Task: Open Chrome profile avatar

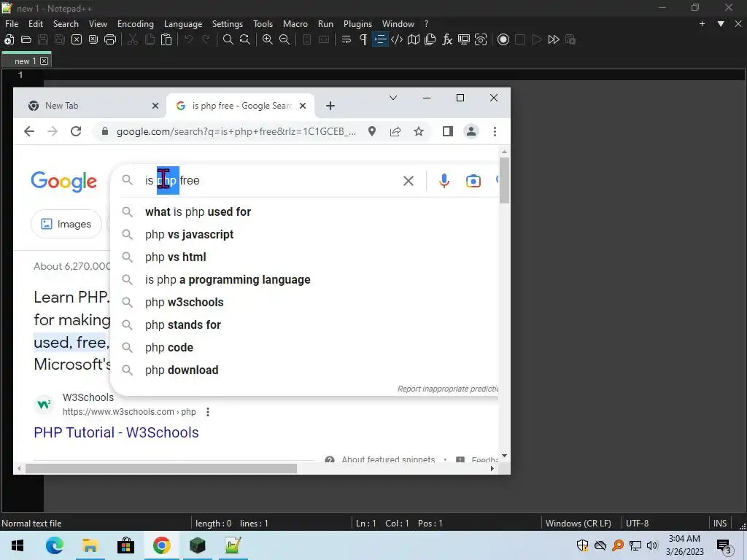Action: 471,131
